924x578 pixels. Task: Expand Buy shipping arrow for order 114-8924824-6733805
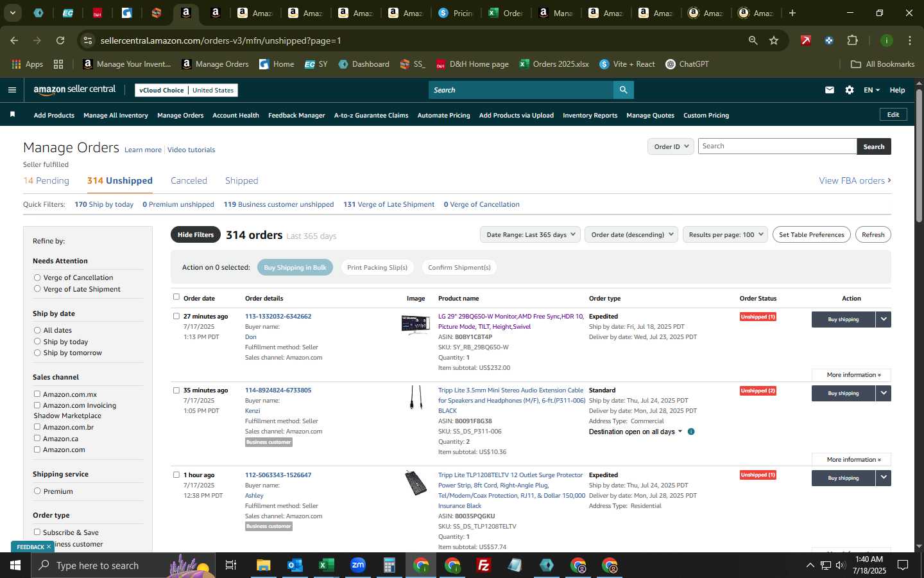click(884, 393)
